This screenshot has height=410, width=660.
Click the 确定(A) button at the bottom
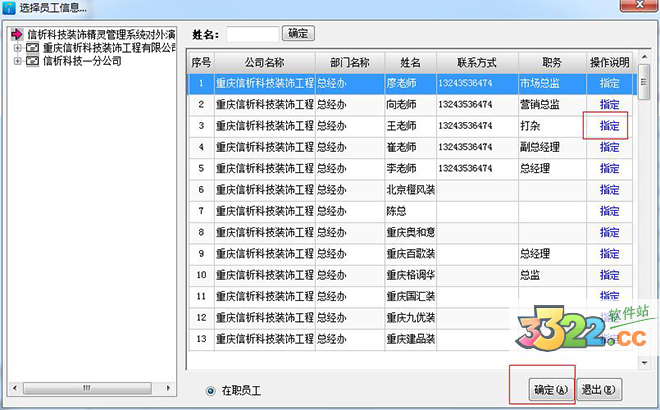551,390
